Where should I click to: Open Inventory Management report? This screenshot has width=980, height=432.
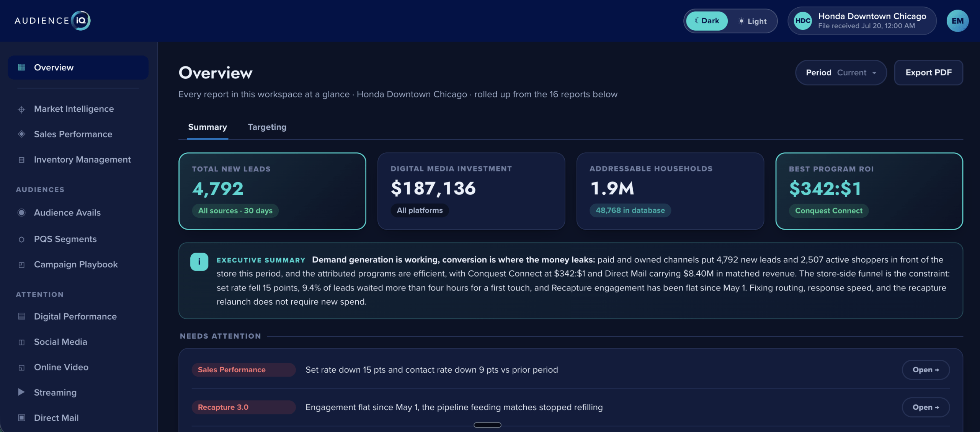coord(78,160)
